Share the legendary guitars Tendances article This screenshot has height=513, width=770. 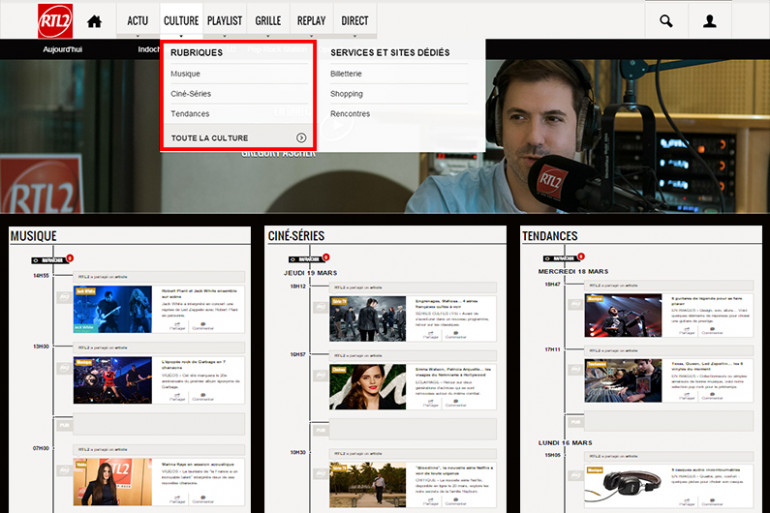687,333
